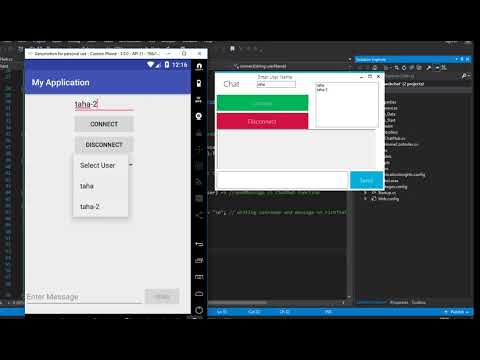Tap the Android back icon in emulator sidebar
Viewport: 480px width, 360px height.
coord(199,244)
